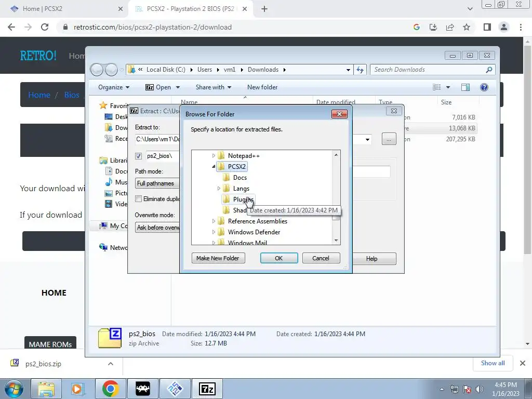This screenshot has width=532, height=399.
Task: Expand the Windows Defender folder node
Action: click(x=214, y=232)
